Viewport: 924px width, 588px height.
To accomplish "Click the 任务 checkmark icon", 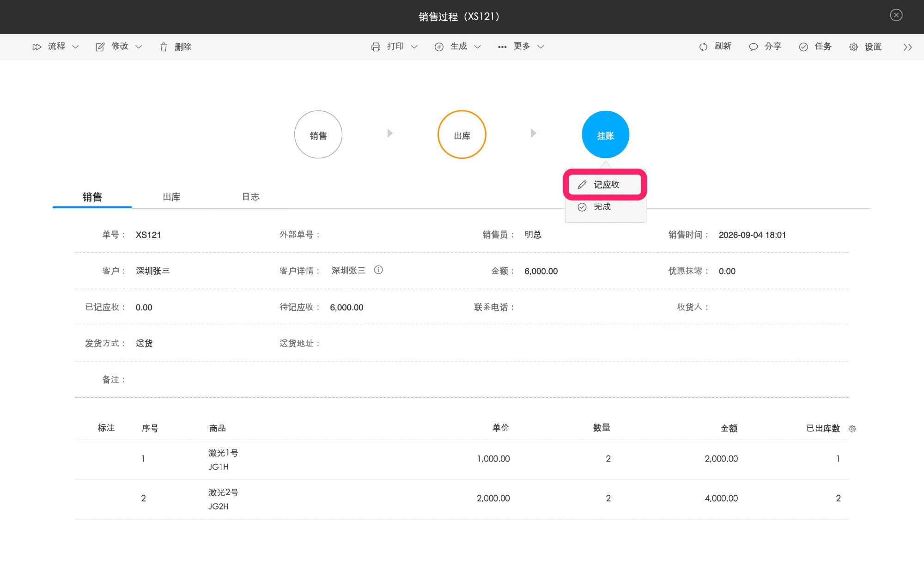I will coord(803,47).
